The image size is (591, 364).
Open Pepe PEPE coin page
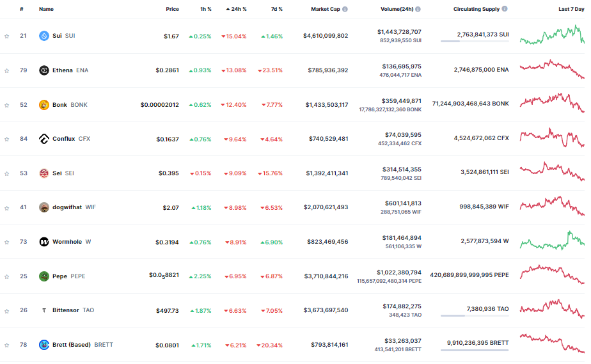tap(68, 276)
